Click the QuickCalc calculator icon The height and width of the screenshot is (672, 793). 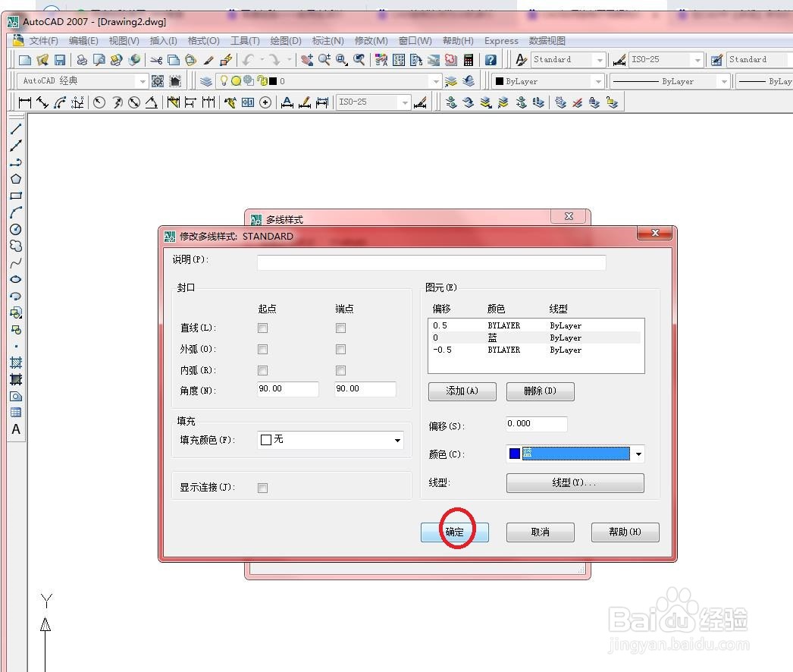click(x=469, y=60)
